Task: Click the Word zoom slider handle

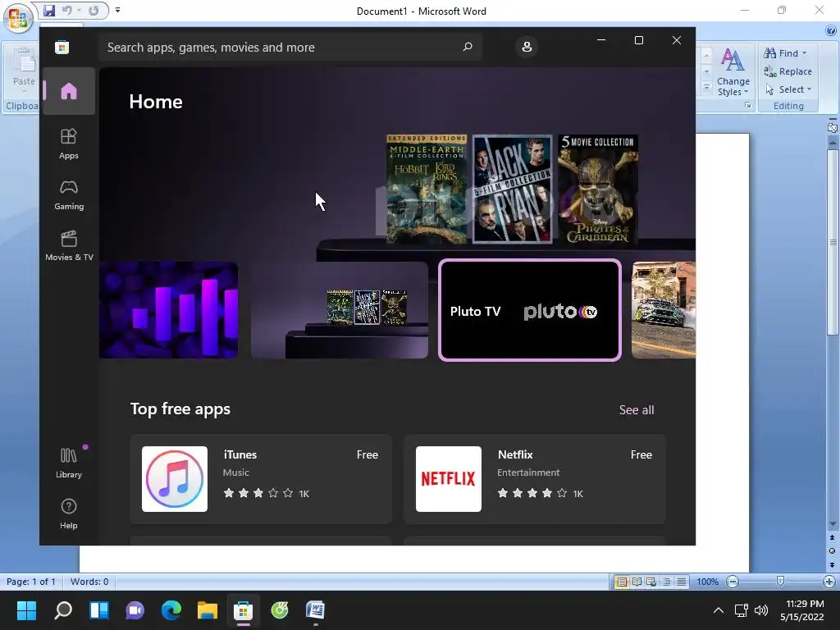Action: [781, 582]
